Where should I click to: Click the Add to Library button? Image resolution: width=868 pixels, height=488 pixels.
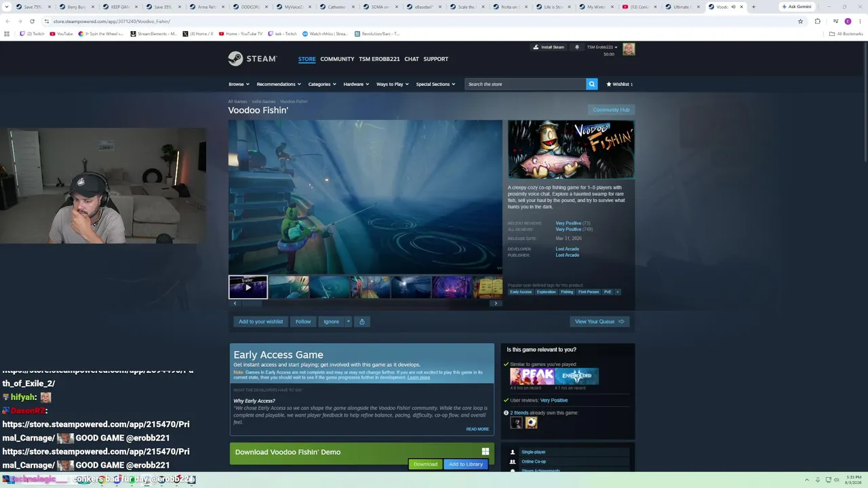tap(466, 464)
